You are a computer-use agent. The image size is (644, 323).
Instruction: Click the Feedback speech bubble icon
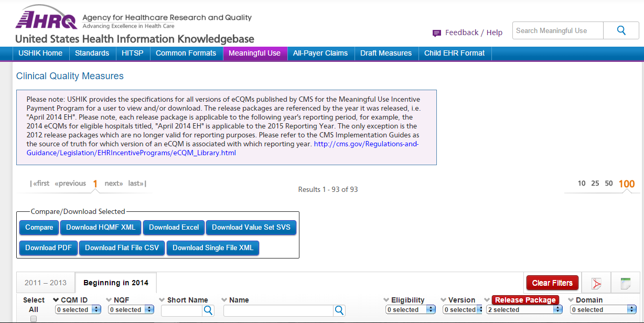[437, 33]
